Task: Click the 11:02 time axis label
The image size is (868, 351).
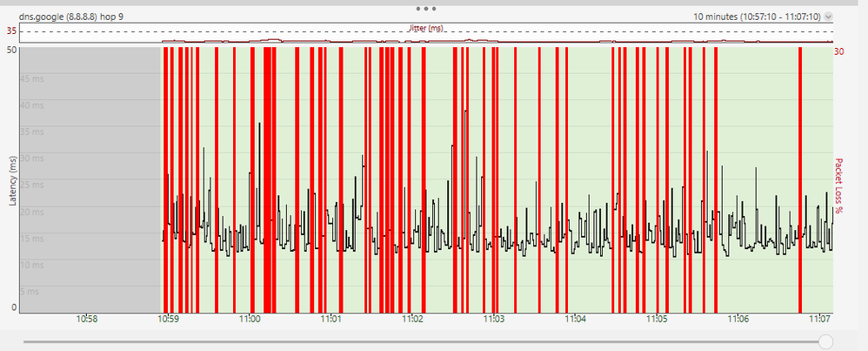Action: [x=412, y=319]
